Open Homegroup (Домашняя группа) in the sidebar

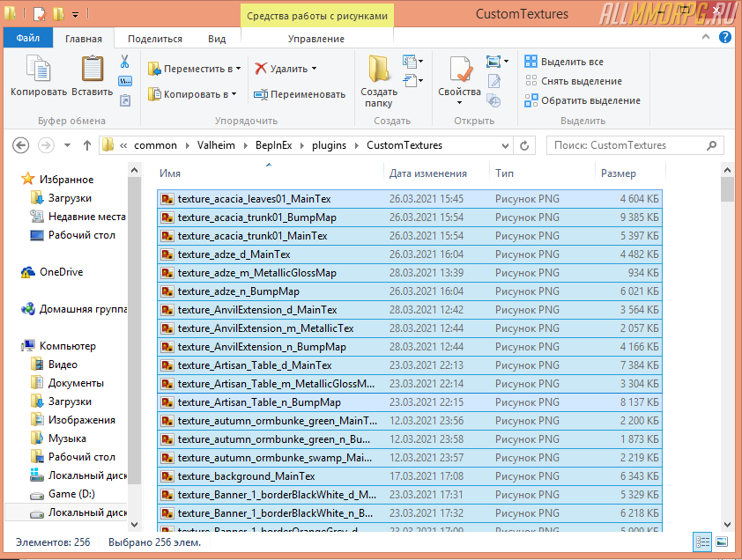point(74,309)
